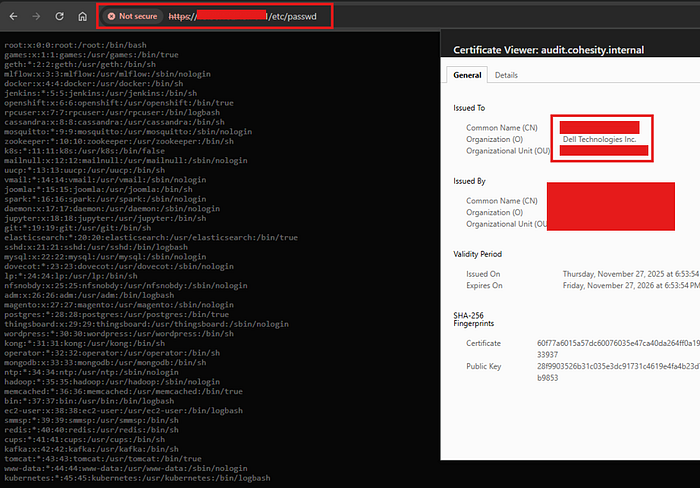This screenshot has width=700, height=488.
Task: Click the docker:x:4:4 entry line
Action: pos(94,83)
